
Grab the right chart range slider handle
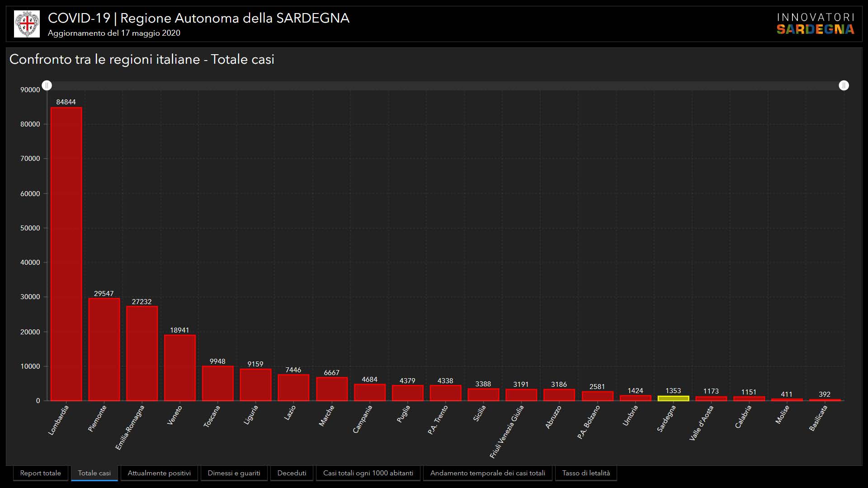click(x=844, y=85)
